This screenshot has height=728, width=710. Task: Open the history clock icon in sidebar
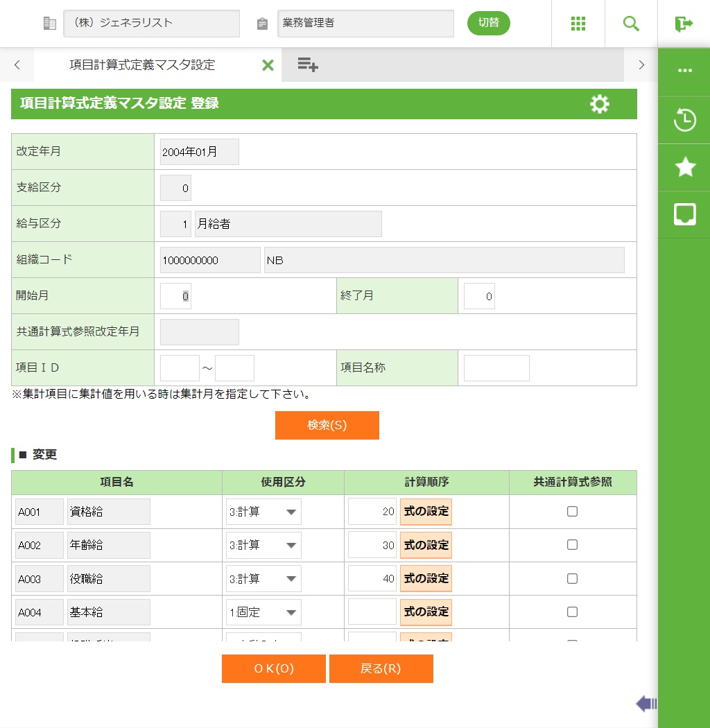(684, 120)
